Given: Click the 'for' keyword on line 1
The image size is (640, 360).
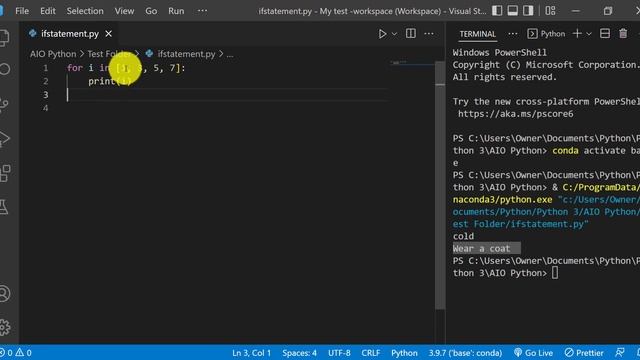Looking at the screenshot, I should tap(75, 68).
